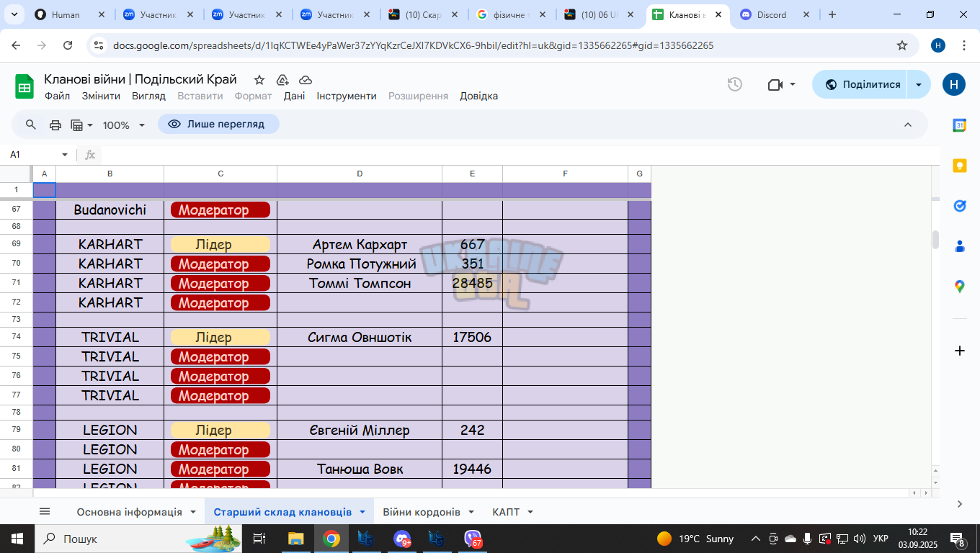
Task: Click the Windows search box Пошук
Action: 137,539
